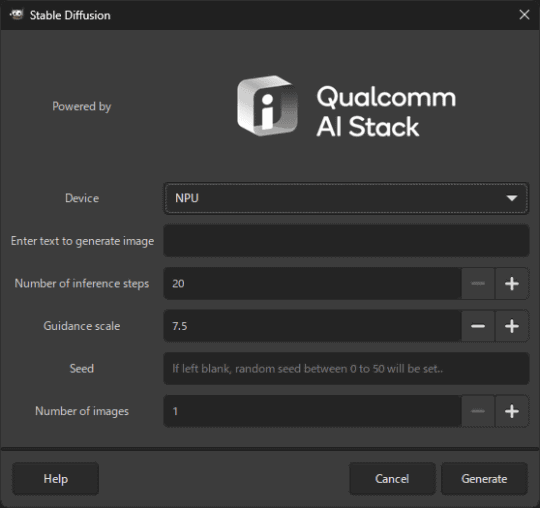Select the Number of images value field
Image resolution: width=540 pixels, height=508 pixels.
[312, 411]
